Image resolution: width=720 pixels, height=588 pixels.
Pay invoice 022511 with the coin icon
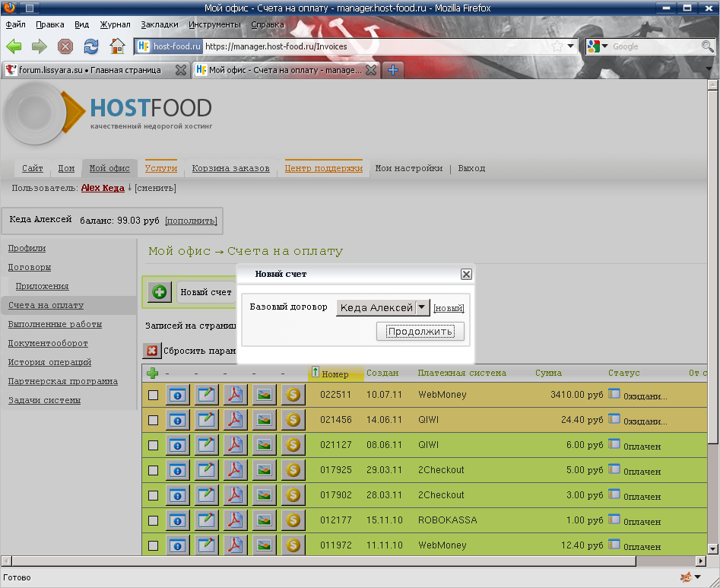pyautogui.click(x=293, y=395)
